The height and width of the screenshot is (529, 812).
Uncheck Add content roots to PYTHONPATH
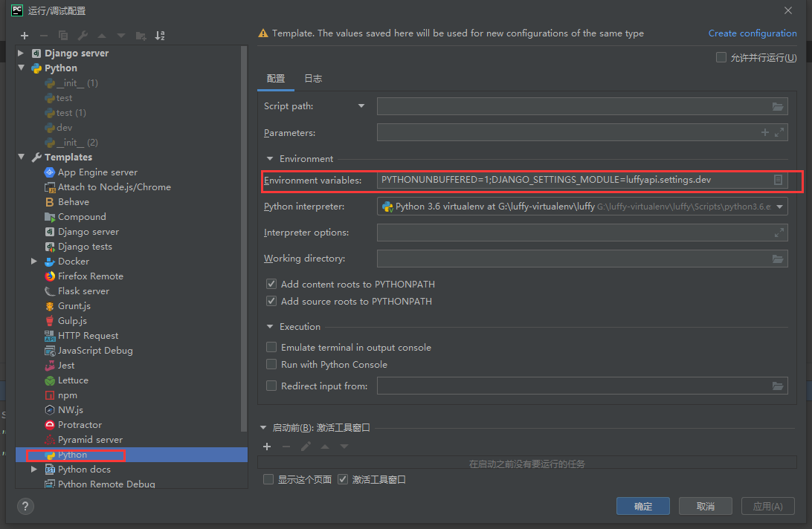[x=271, y=284]
